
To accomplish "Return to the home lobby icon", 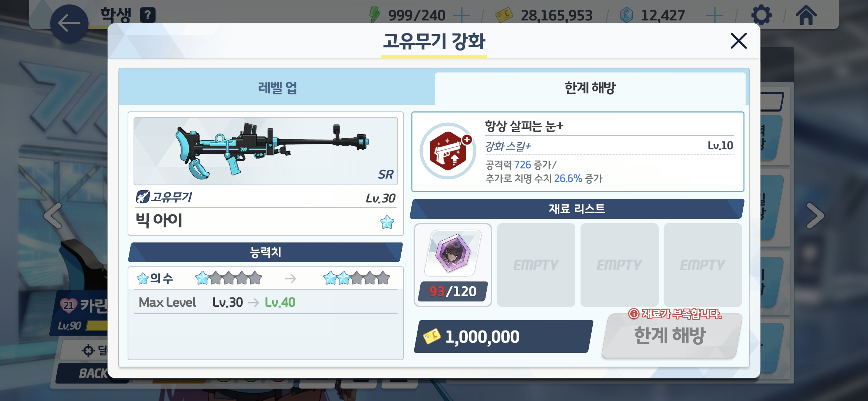I will (806, 15).
